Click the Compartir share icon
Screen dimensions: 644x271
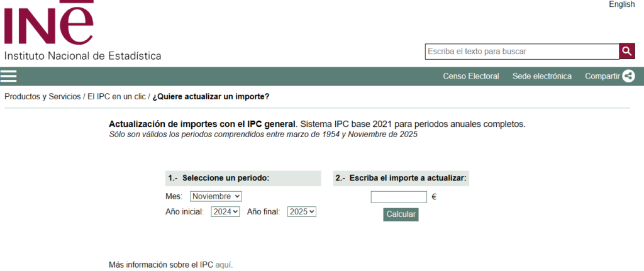(x=628, y=76)
